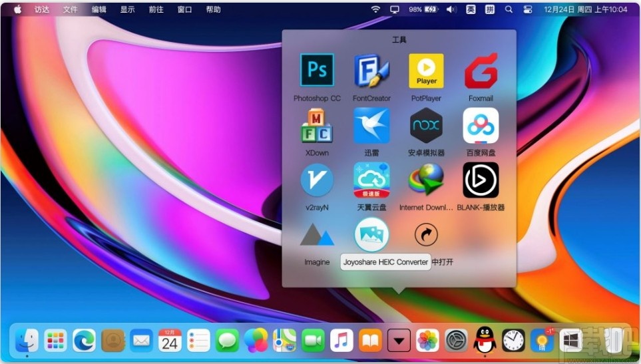
Task: Open the volume control in menu bar
Action: [x=451, y=9]
